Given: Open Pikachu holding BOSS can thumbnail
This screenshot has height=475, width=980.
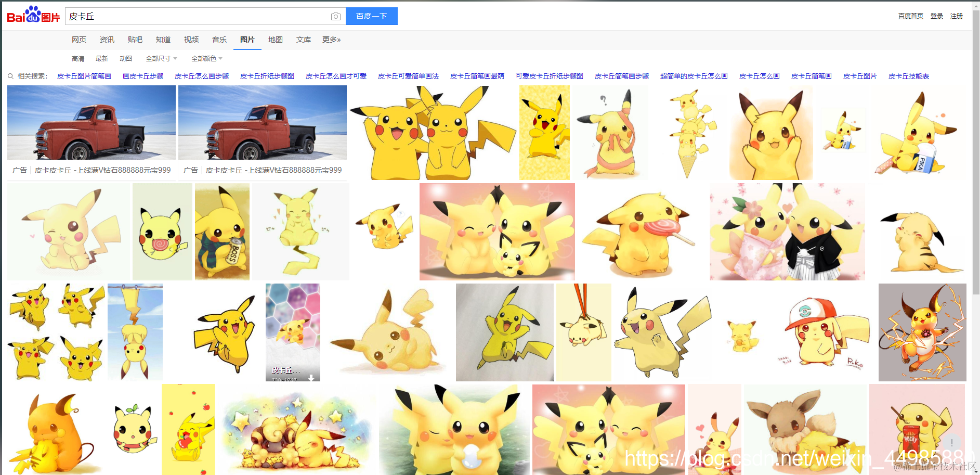Looking at the screenshot, I should [x=222, y=232].
